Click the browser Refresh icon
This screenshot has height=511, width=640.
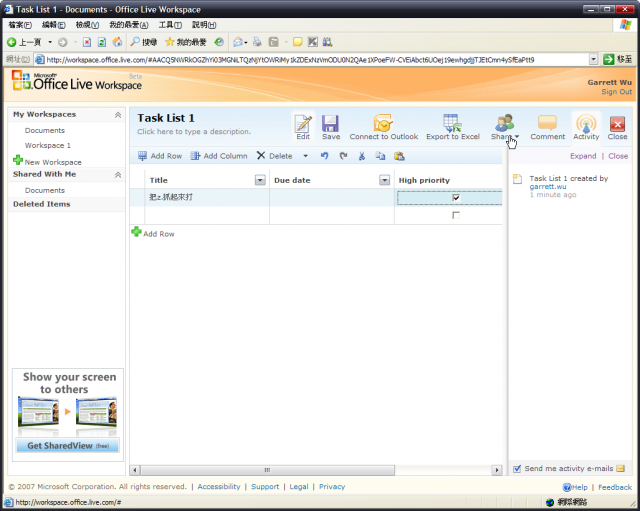point(102,42)
